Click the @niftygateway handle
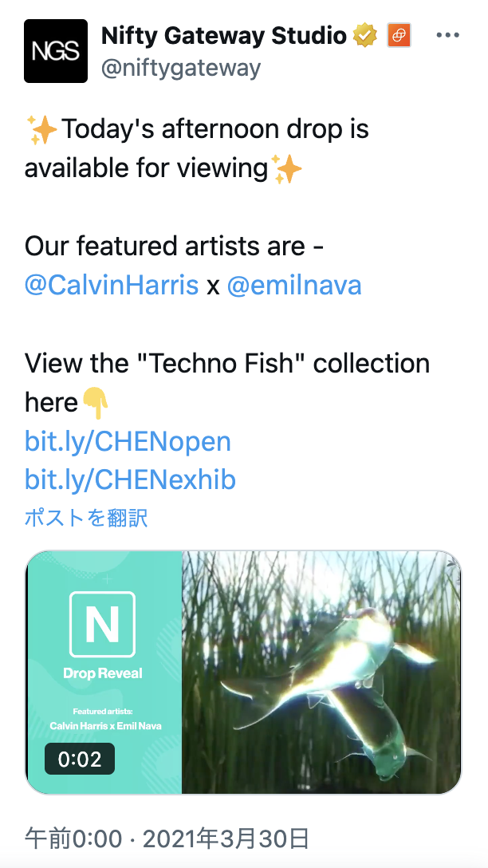This screenshot has height=868, width=488. point(181,69)
